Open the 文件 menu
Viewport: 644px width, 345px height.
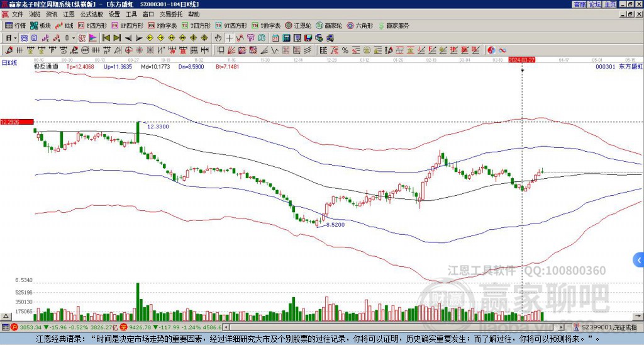click(17, 14)
